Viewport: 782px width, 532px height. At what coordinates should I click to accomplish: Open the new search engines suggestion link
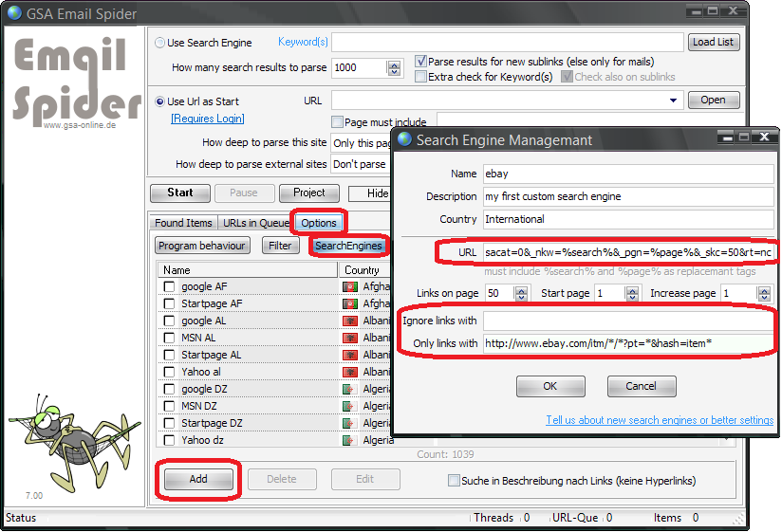[660, 420]
